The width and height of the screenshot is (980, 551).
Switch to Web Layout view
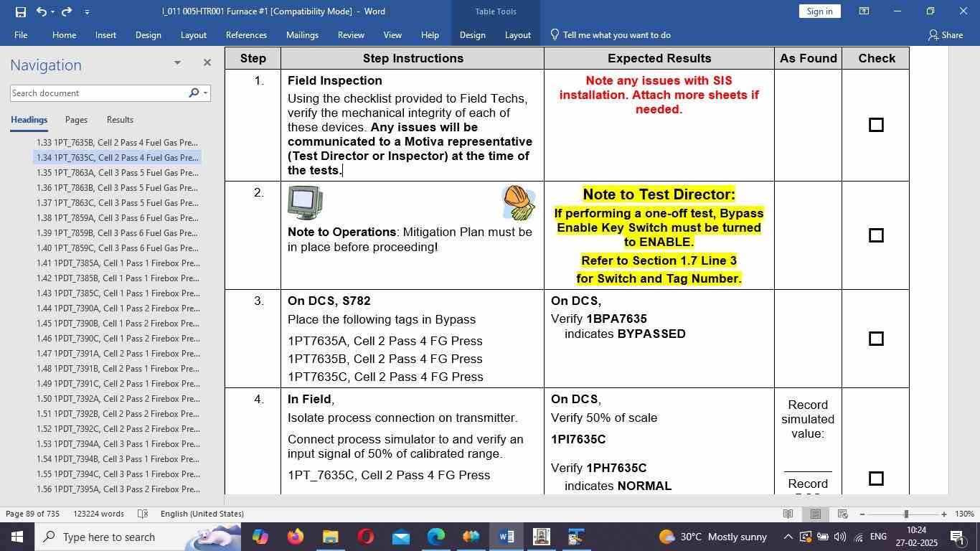843,514
